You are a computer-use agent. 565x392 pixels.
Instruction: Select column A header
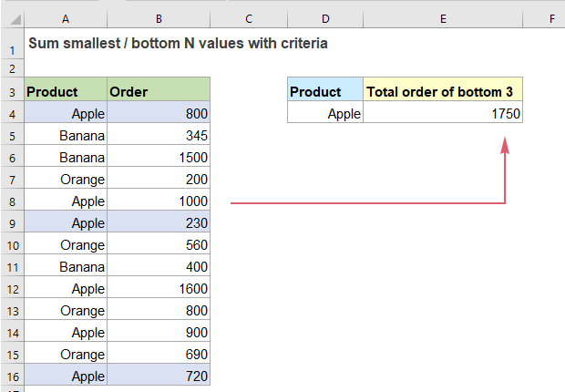coord(65,17)
